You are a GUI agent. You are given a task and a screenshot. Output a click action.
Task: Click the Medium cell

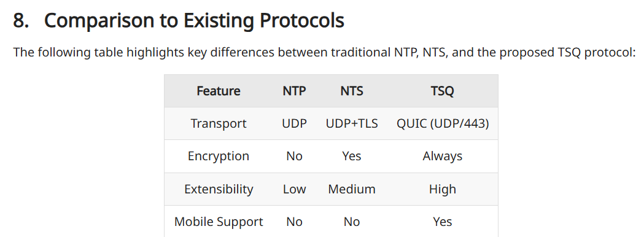(352, 189)
